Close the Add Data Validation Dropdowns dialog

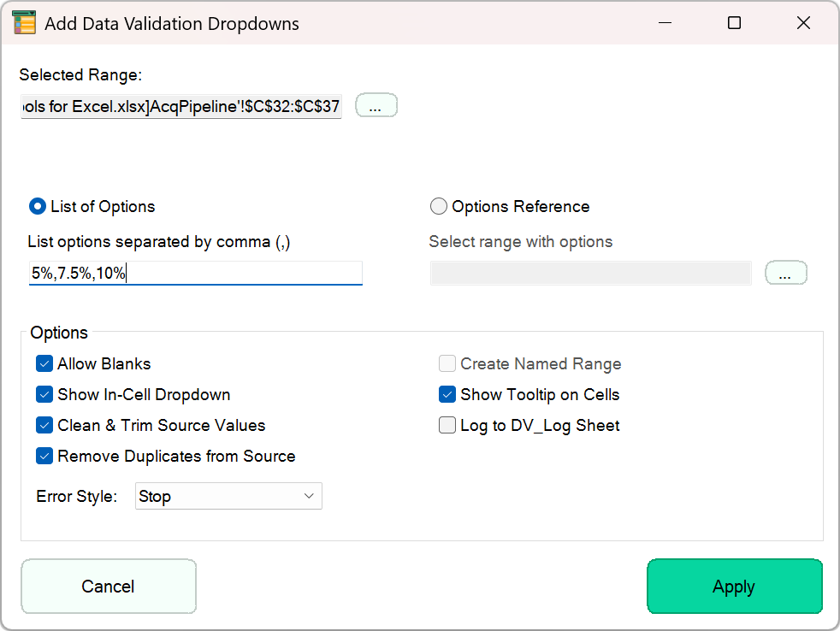pos(803,23)
